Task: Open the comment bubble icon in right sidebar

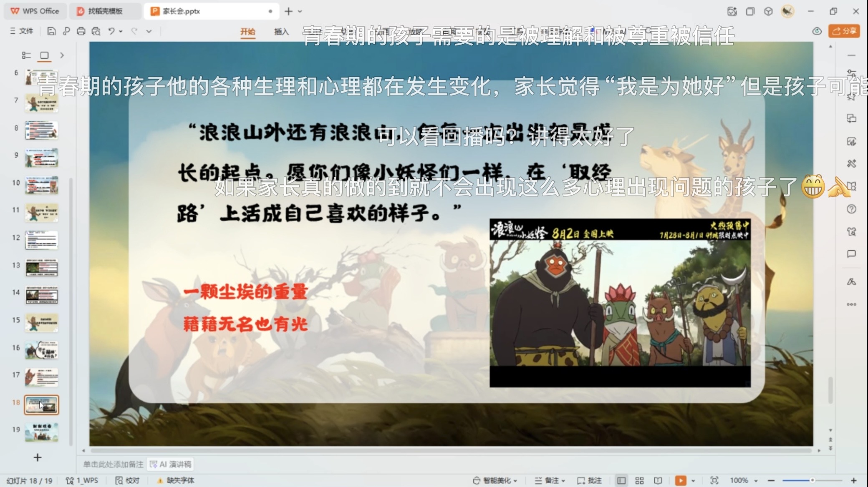Action: (x=852, y=254)
